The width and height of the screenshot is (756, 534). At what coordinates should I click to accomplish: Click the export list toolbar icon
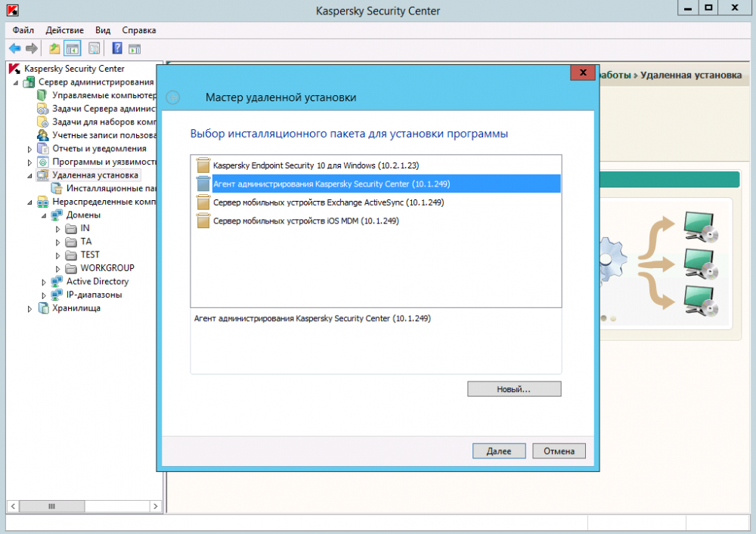(x=94, y=48)
